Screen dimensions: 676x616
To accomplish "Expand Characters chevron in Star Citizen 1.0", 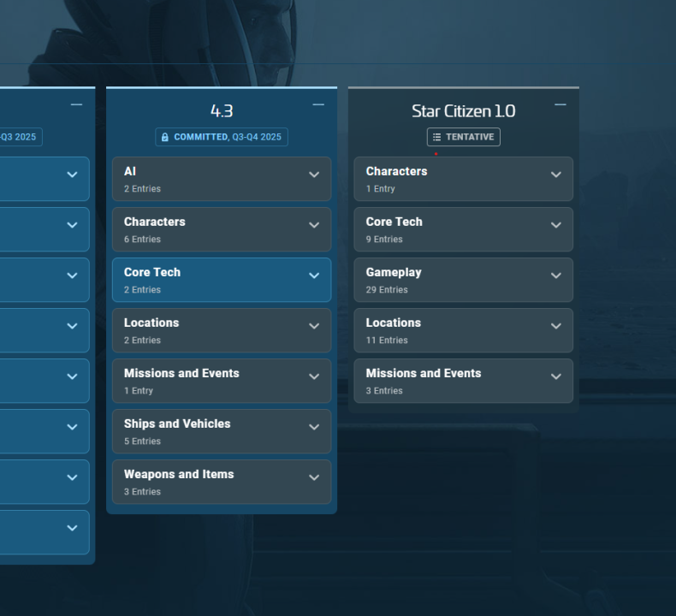I will pyautogui.click(x=556, y=175).
